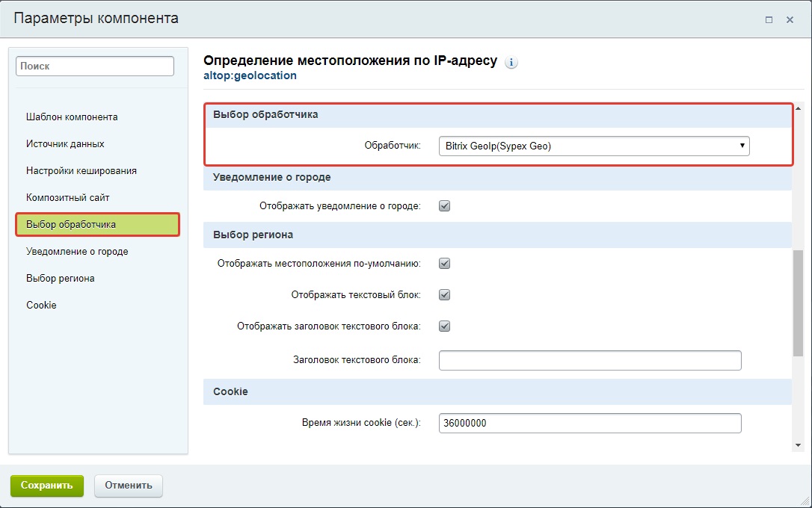The image size is (812, 508).
Task: Click the Отменить button
Action: (x=129, y=486)
